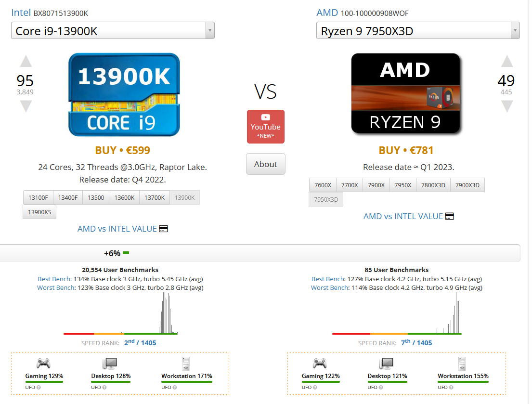
Task: Click help icon beside Intel Gaming UFO
Action: click(39, 387)
